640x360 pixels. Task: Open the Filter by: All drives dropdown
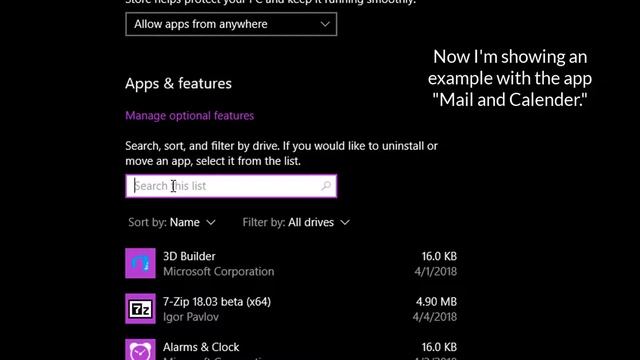click(296, 222)
